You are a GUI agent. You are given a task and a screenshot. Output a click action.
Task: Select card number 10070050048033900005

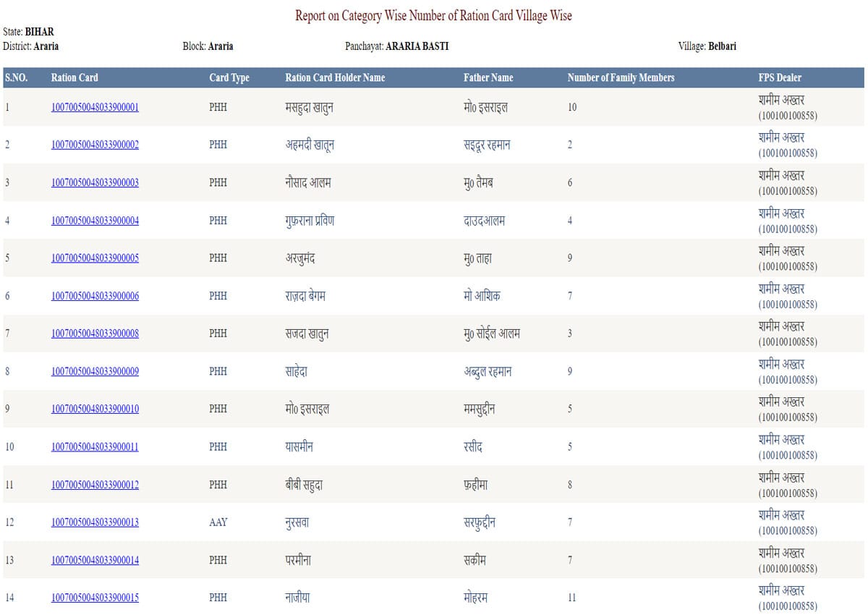[x=95, y=258]
